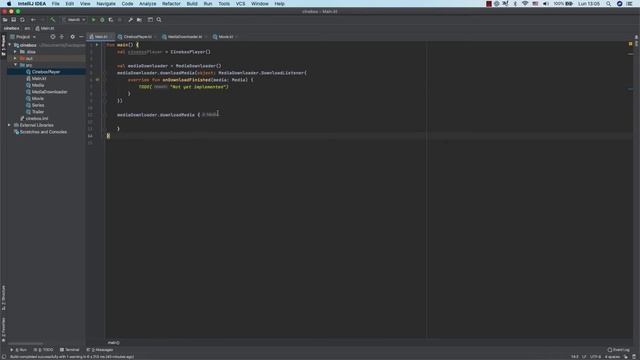
Task: Open the Analyze menu
Action: pos(147,4)
